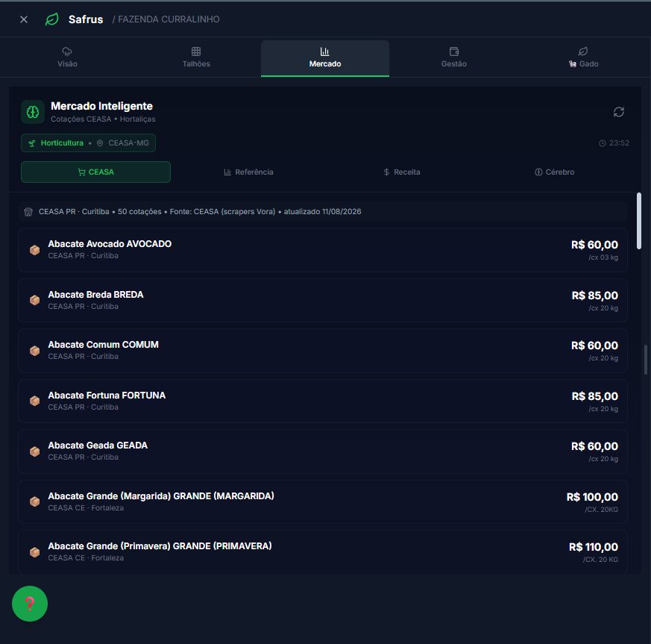
Task: Select the CEASA sub-tab button
Action: coord(96,172)
